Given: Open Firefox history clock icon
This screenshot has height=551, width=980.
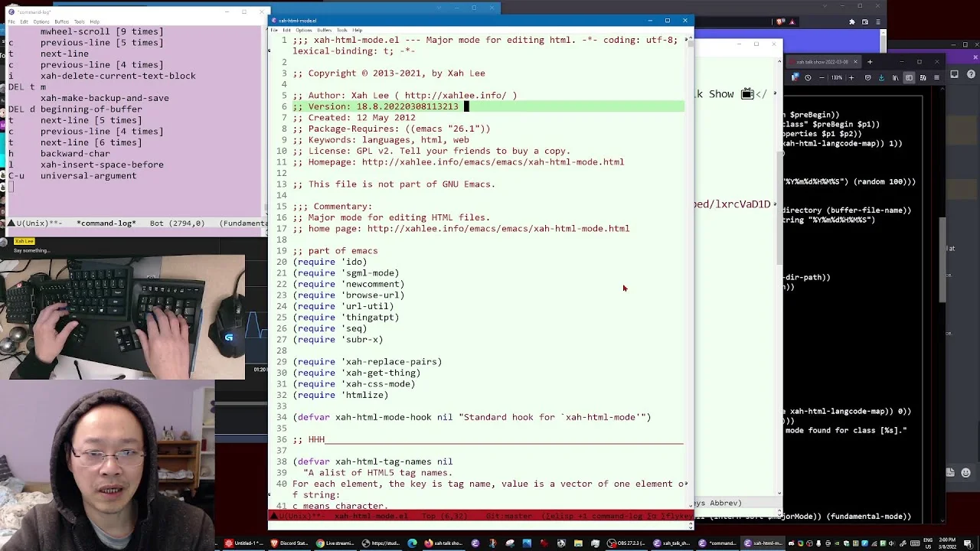Looking at the screenshot, I should [808, 77].
